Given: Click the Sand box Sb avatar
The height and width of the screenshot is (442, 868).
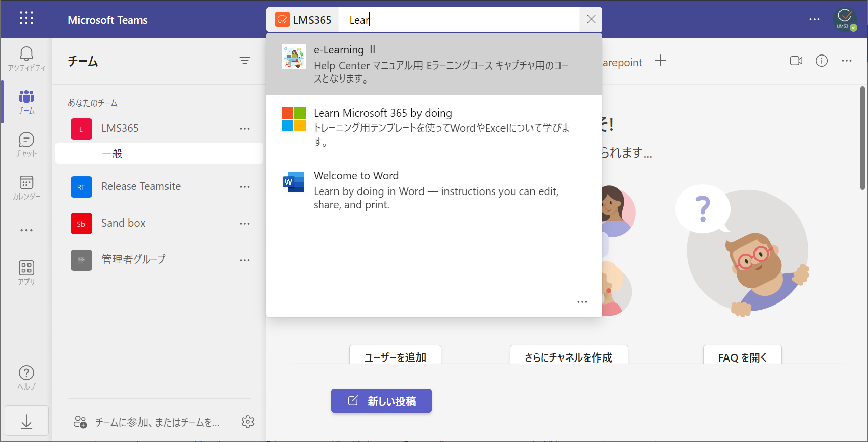Looking at the screenshot, I should tap(81, 224).
